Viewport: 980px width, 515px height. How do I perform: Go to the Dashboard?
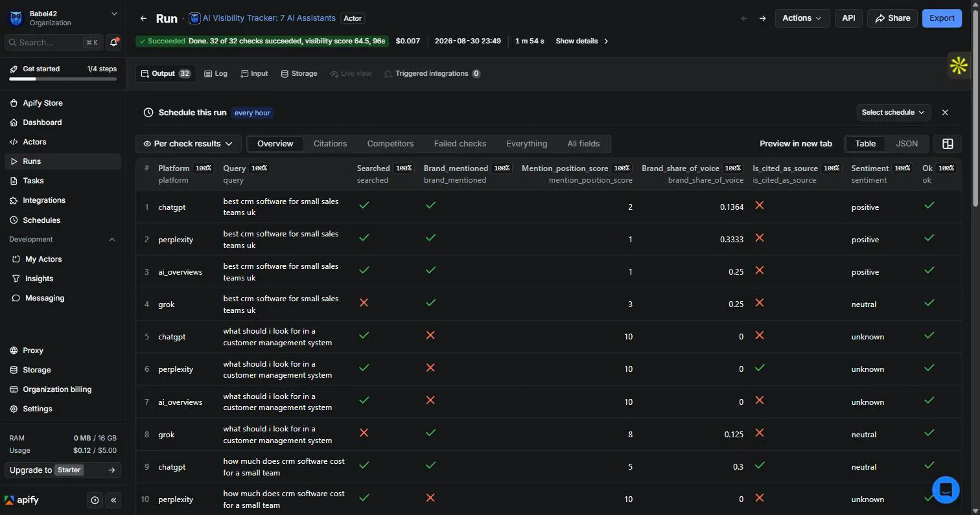[x=63, y=122]
